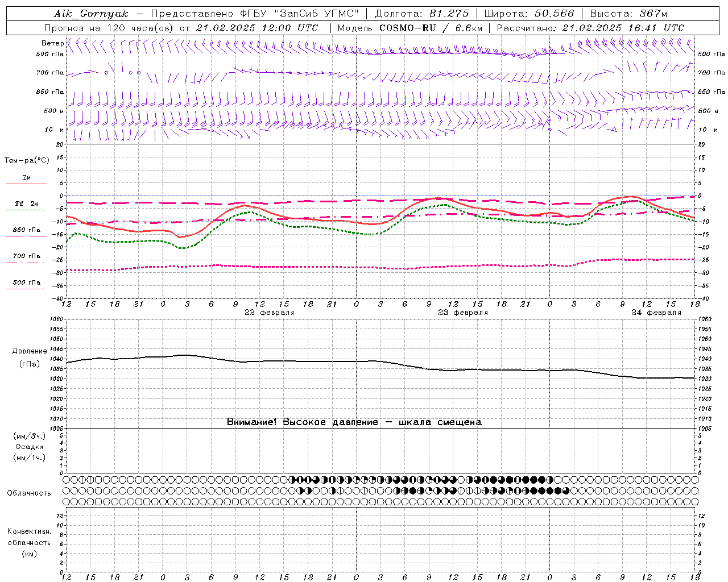Screen dimensions: 728x582
Task: Select 500 гПа legend entry under temperature label
Action: tap(27, 282)
